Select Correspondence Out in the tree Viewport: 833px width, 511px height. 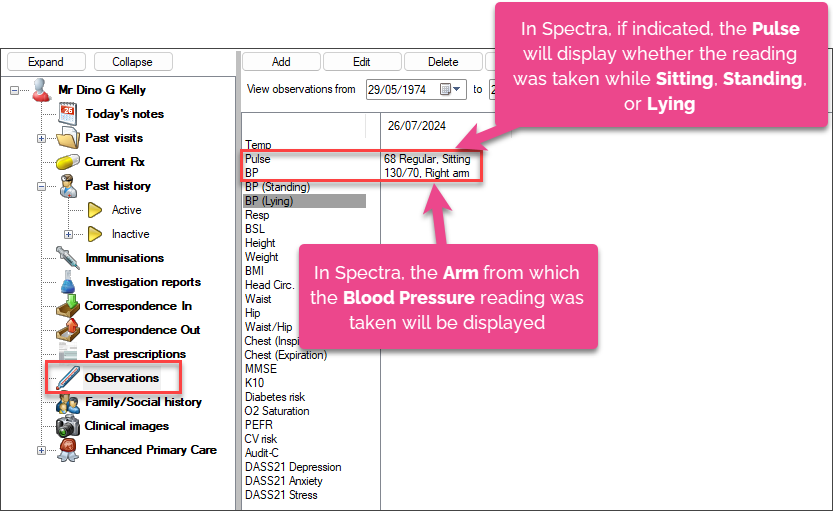point(142,330)
